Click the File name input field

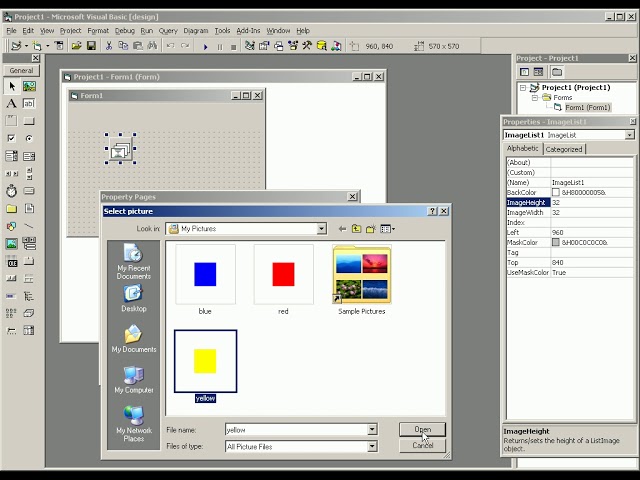pyautogui.click(x=297, y=430)
